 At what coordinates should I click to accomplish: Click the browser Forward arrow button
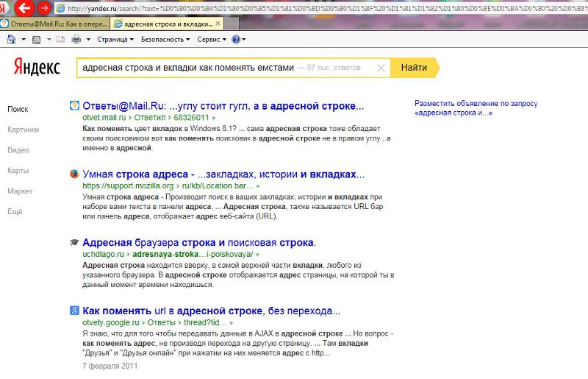point(44,7)
